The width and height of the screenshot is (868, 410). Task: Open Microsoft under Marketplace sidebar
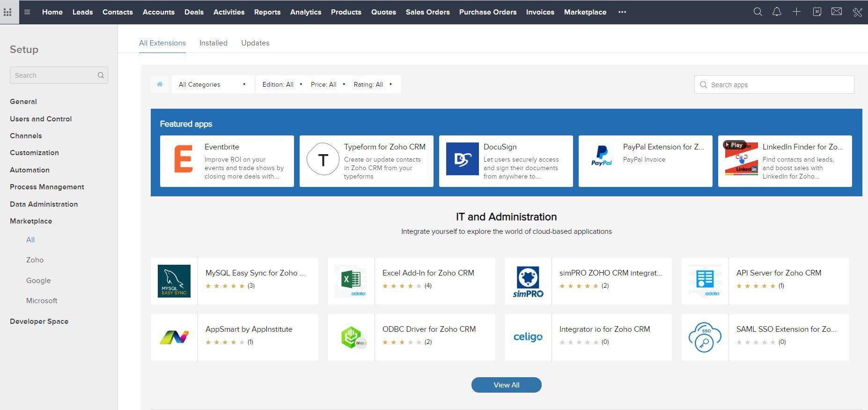[42, 301]
